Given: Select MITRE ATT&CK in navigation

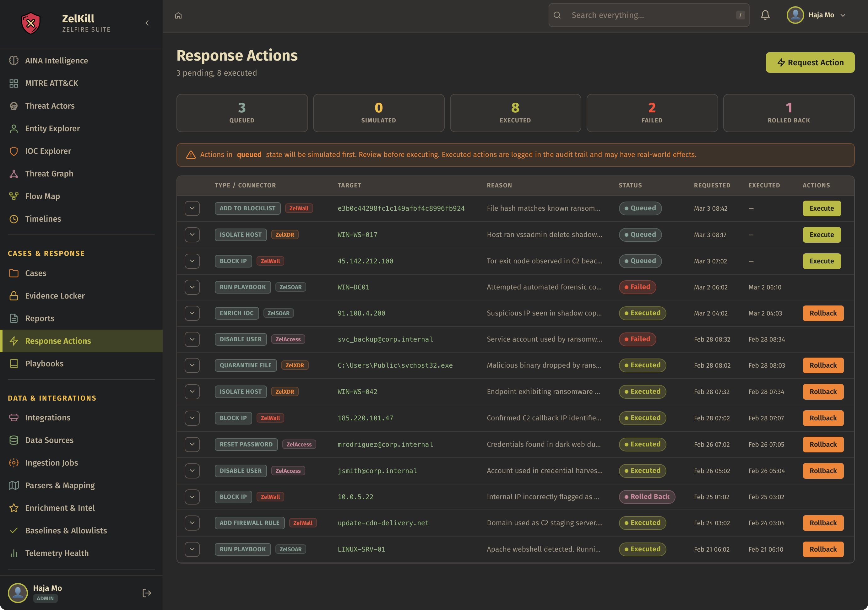Looking at the screenshot, I should click(52, 83).
